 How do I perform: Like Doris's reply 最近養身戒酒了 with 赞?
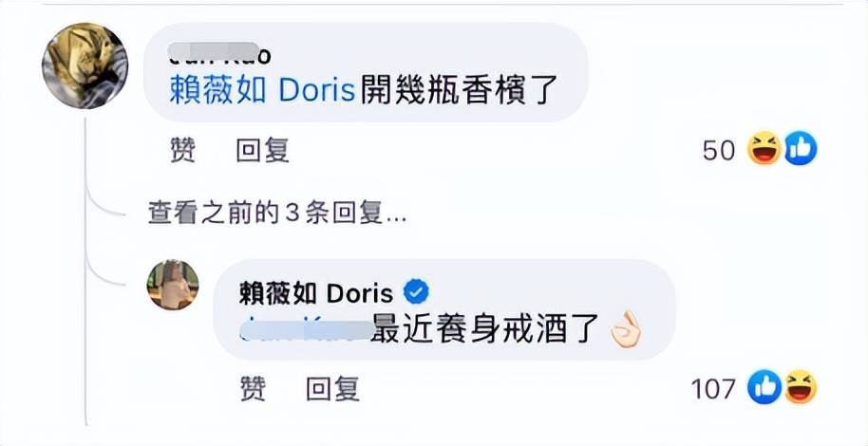click(x=253, y=388)
